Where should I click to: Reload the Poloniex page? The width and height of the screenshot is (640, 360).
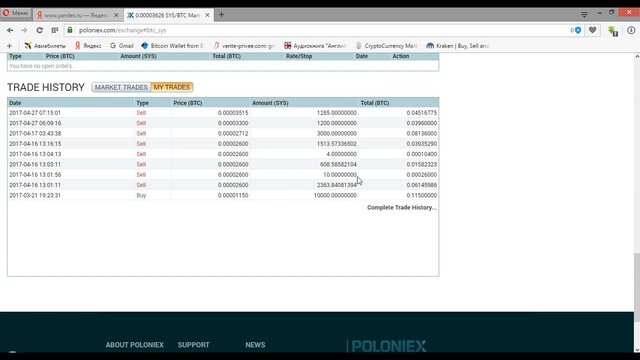click(40, 30)
